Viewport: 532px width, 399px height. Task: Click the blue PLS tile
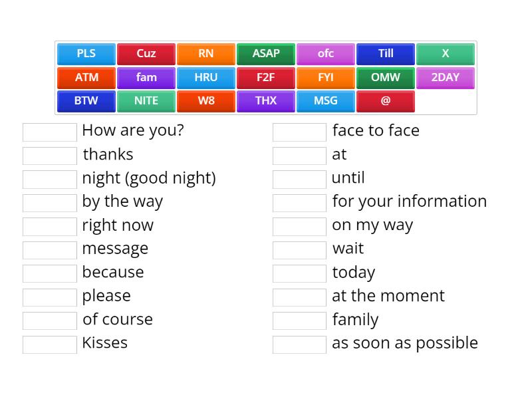pos(86,54)
